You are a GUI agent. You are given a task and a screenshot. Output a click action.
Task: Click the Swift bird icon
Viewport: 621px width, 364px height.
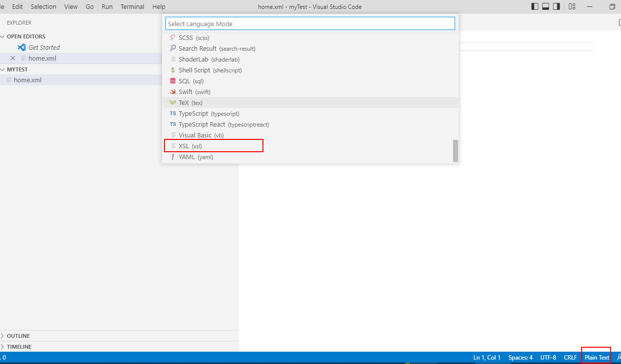tap(173, 92)
